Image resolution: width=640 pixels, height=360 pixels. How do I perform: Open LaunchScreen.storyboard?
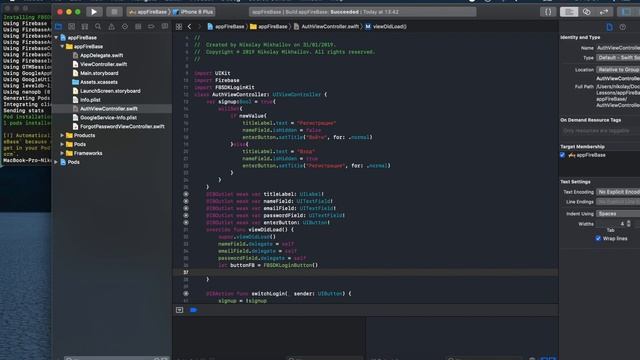click(110, 91)
